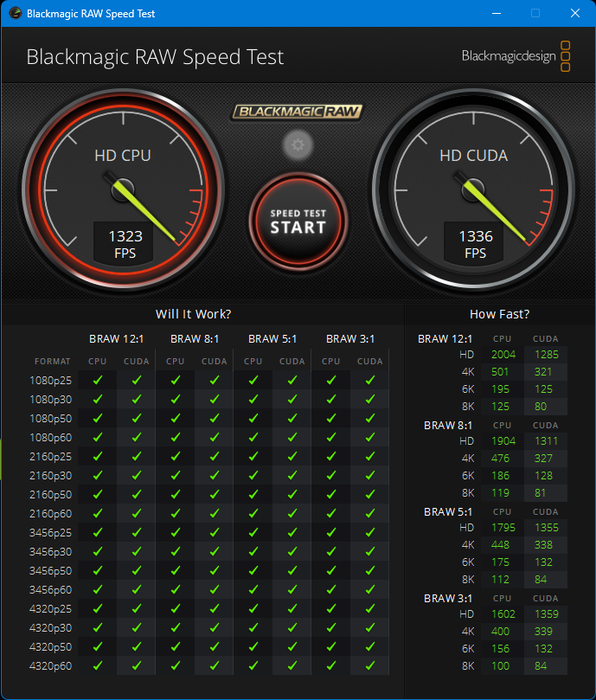Click the BRAW 8:1 CPU checkmark for 3456p30

pyautogui.click(x=176, y=552)
